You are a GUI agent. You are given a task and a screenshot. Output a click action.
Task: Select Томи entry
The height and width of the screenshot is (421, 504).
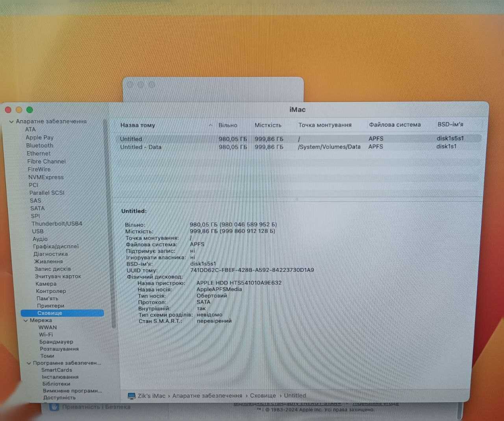click(47, 356)
